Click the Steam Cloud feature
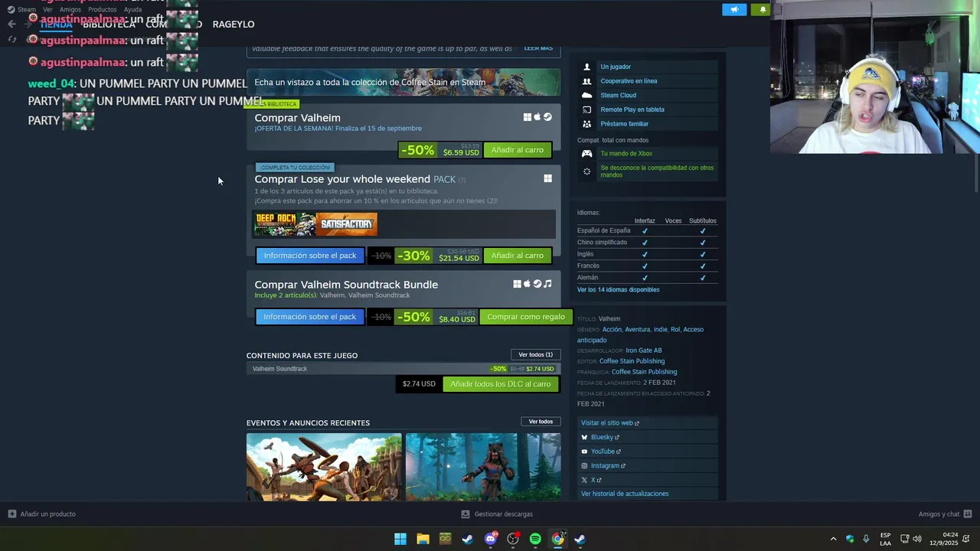 [x=618, y=96]
